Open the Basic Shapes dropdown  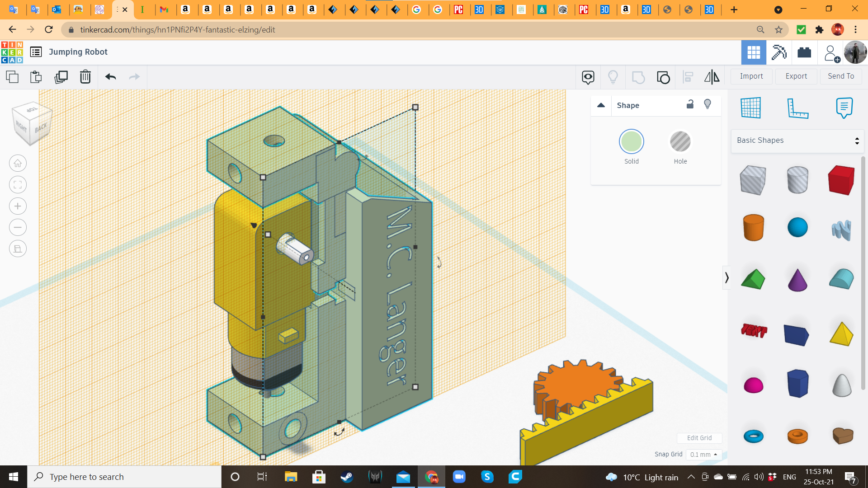797,141
